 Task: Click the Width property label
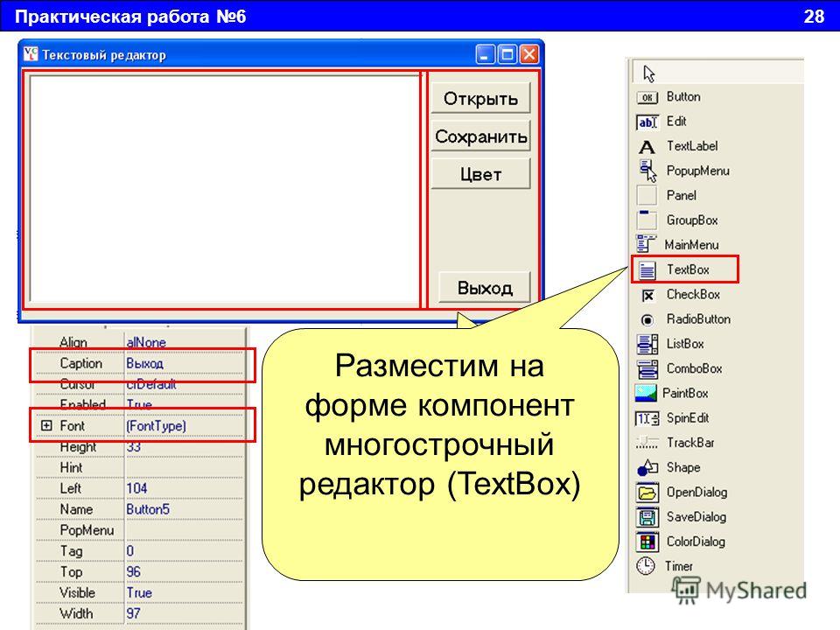tap(76, 613)
